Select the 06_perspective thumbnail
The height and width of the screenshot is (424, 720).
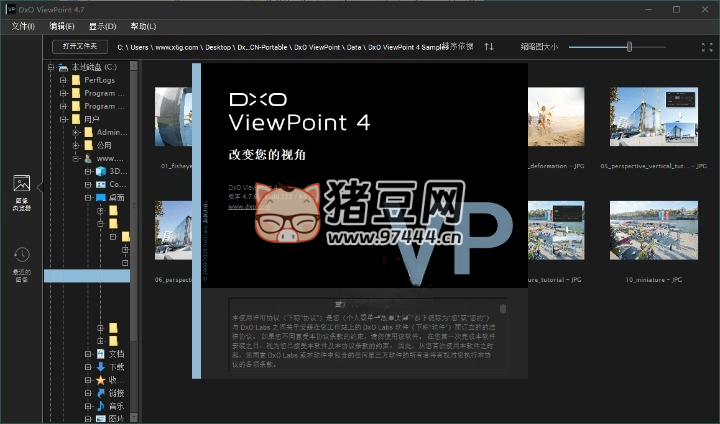pos(174,230)
